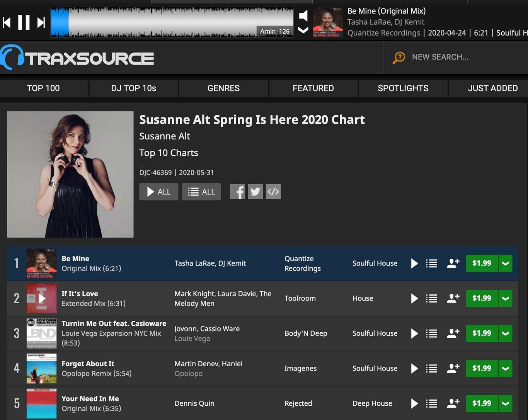The height and width of the screenshot is (420, 528).
Task: Play If It's Love from artwork
Action: point(41,298)
